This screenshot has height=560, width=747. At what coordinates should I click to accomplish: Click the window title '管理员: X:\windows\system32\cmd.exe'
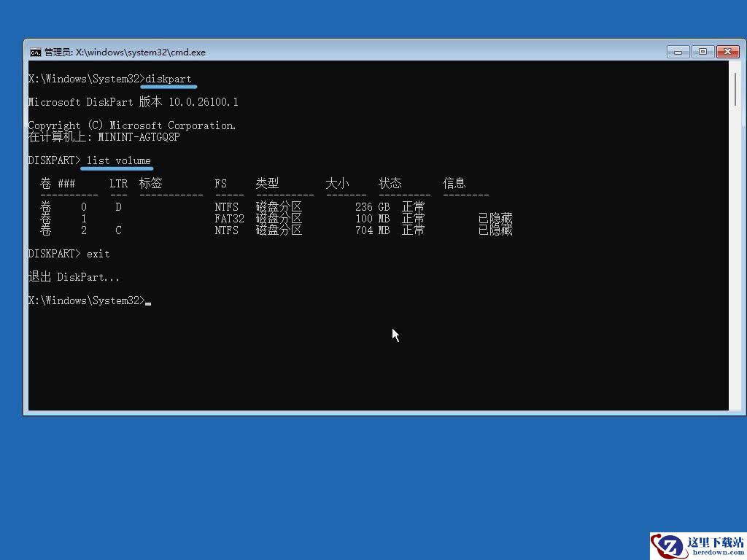click(x=125, y=52)
